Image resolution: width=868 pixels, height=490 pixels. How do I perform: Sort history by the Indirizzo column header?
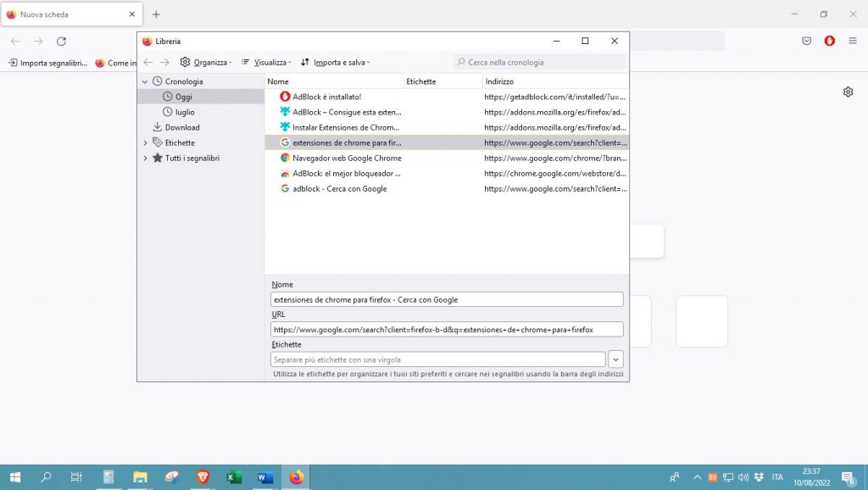(499, 81)
